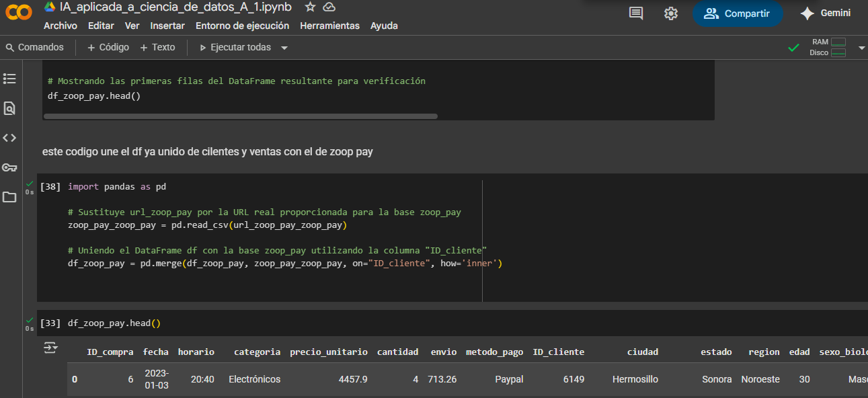The image size is (868, 398).
Task: Check the cloud save status icon
Action: 329,7
